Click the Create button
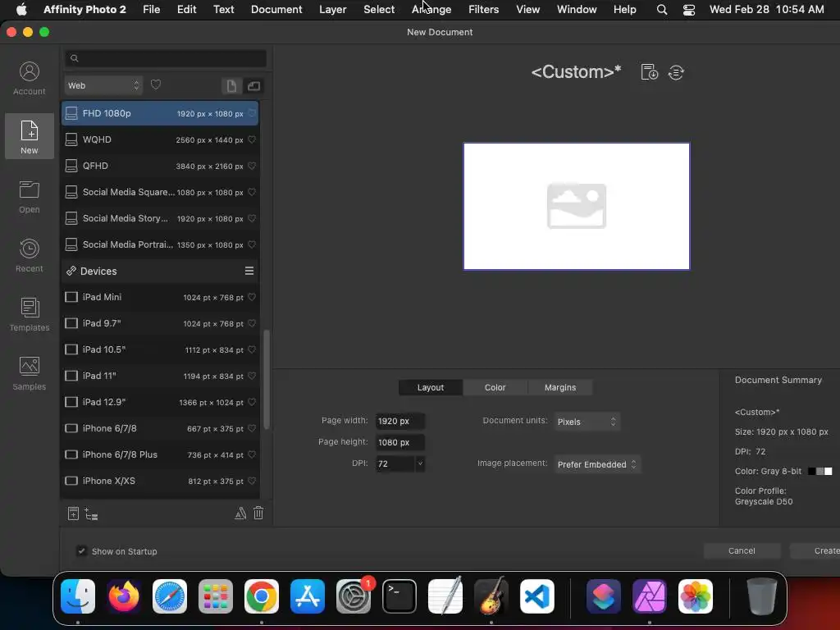Viewport: 840px width, 630px height. 815,550
